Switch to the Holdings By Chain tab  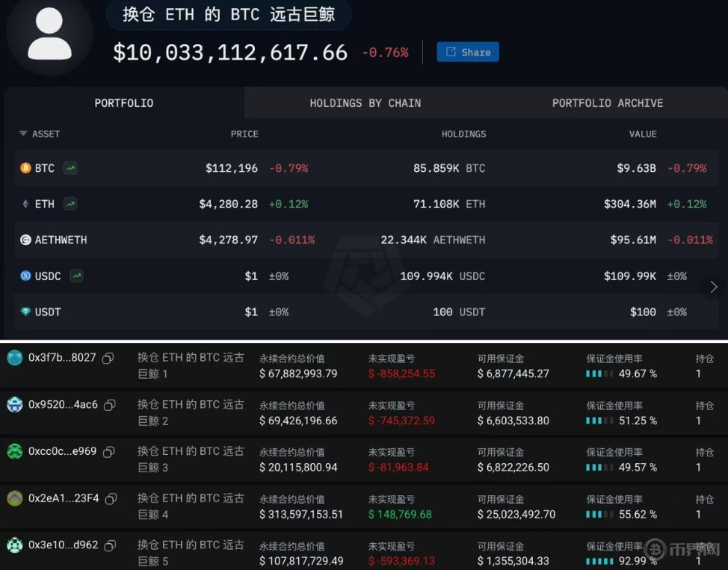tap(365, 103)
